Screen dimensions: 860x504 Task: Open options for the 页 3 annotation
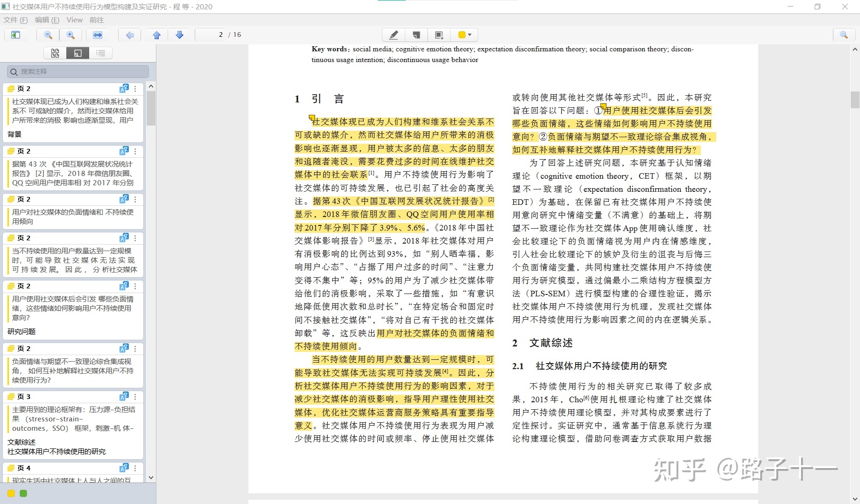pyautogui.click(x=135, y=397)
